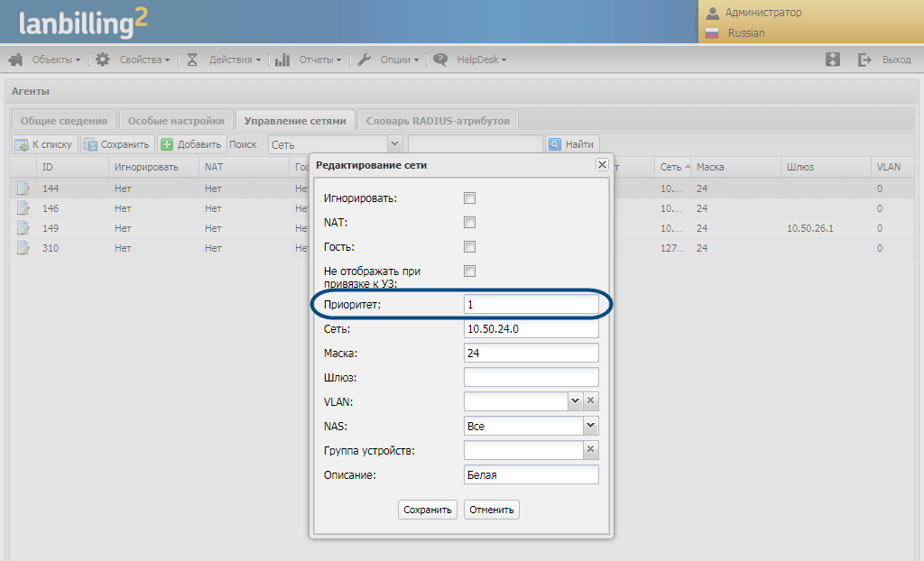924x561 pixels.
Task: Click the lanbilling logo
Action: click(x=83, y=23)
